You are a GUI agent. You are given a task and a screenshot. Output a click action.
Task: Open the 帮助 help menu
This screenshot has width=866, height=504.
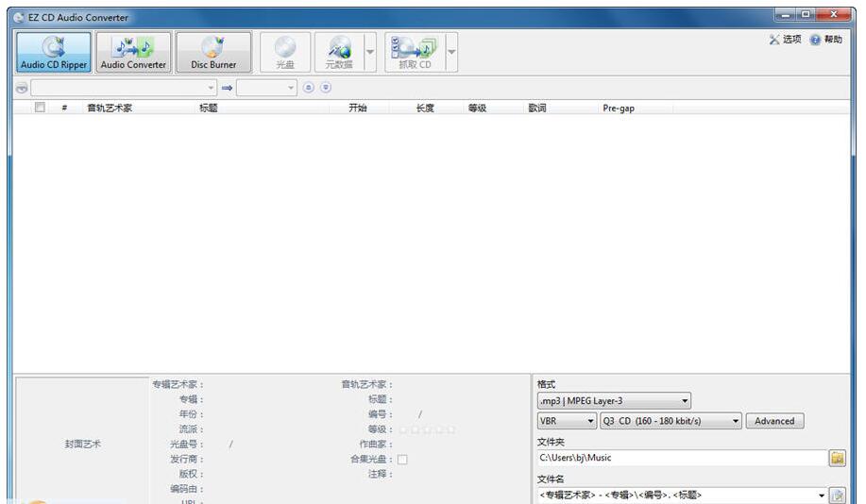pos(825,40)
